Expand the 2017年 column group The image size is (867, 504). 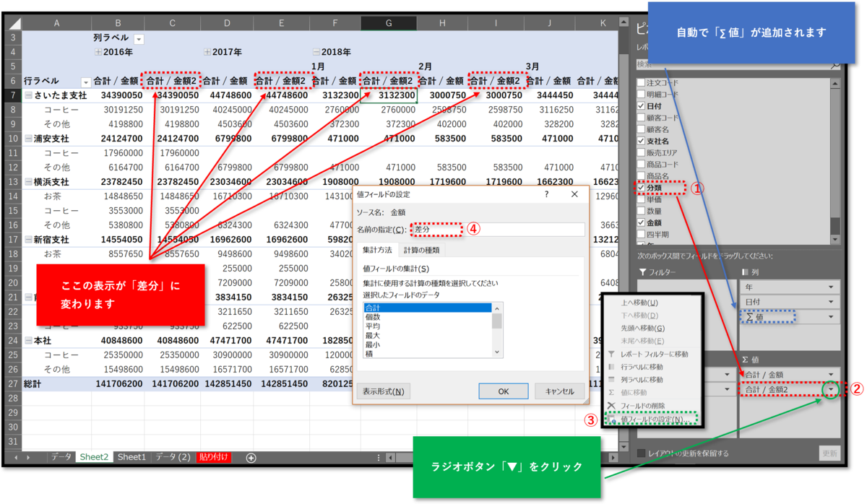click(x=207, y=53)
